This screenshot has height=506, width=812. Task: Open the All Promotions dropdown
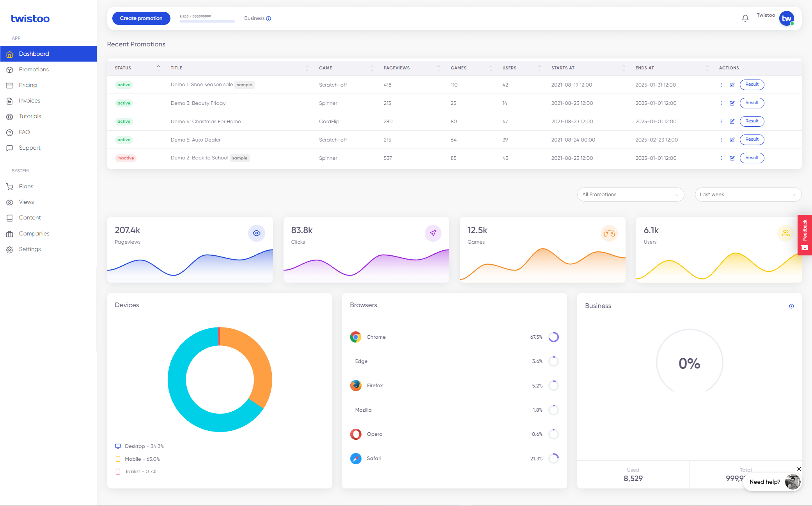[x=630, y=195]
